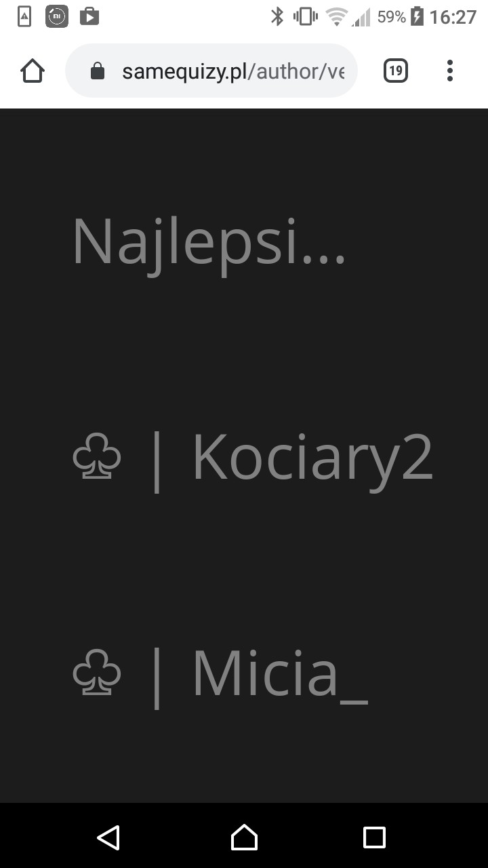Image resolution: width=488 pixels, height=868 pixels.
Task: Open Chrome's three-dot overflow menu
Action: click(450, 71)
